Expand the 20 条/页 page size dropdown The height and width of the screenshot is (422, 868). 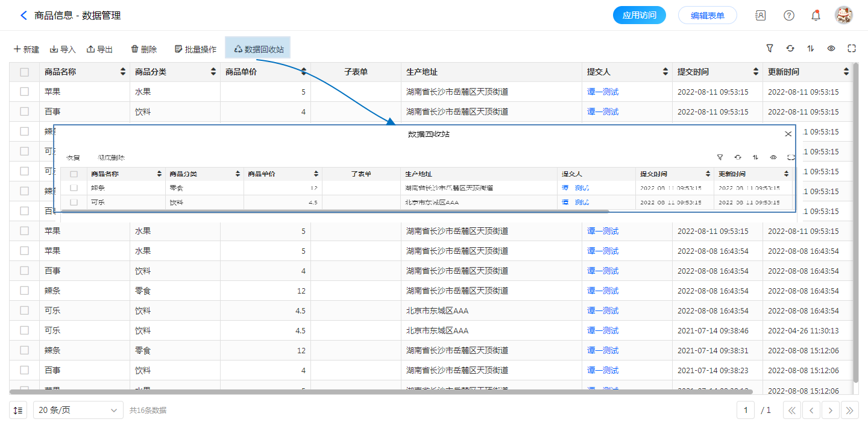pyautogui.click(x=78, y=411)
